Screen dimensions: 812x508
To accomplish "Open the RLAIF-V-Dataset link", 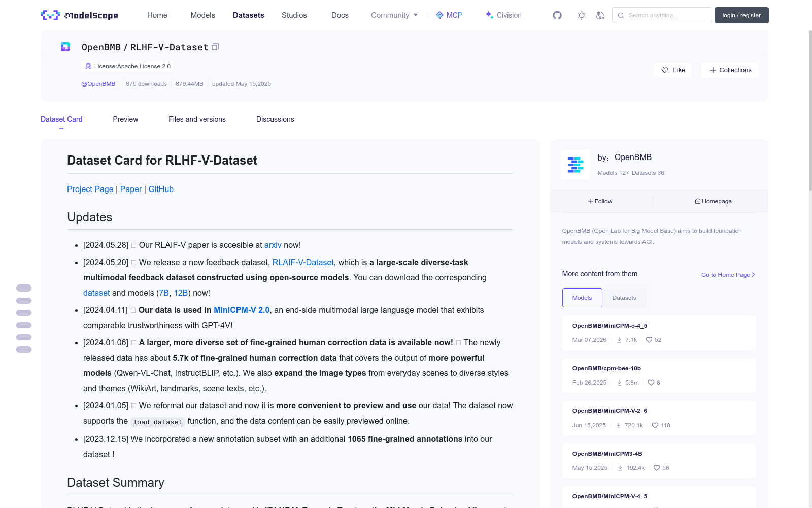I will pyautogui.click(x=303, y=262).
